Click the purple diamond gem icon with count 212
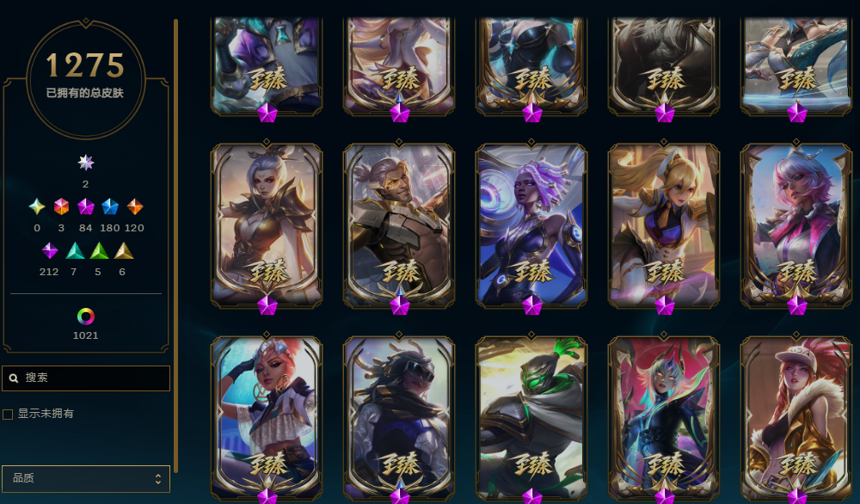 (x=49, y=250)
